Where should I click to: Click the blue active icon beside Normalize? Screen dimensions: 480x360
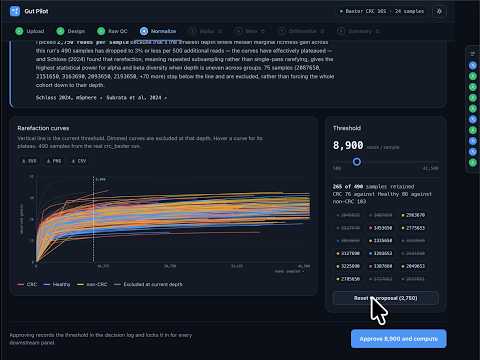(x=144, y=31)
